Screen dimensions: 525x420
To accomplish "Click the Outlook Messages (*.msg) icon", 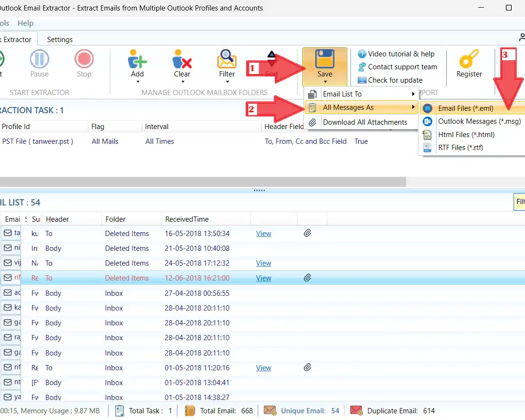I will [x=428, y=121].
